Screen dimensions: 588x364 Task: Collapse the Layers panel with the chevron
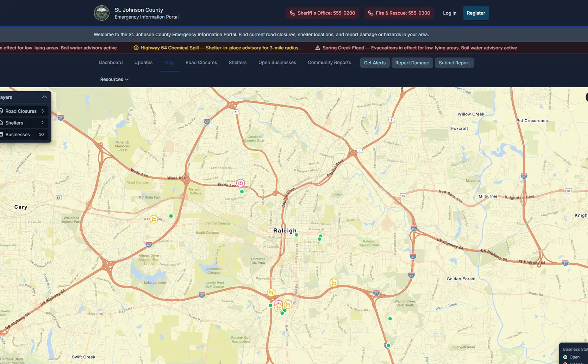click(x=44, y=97)
